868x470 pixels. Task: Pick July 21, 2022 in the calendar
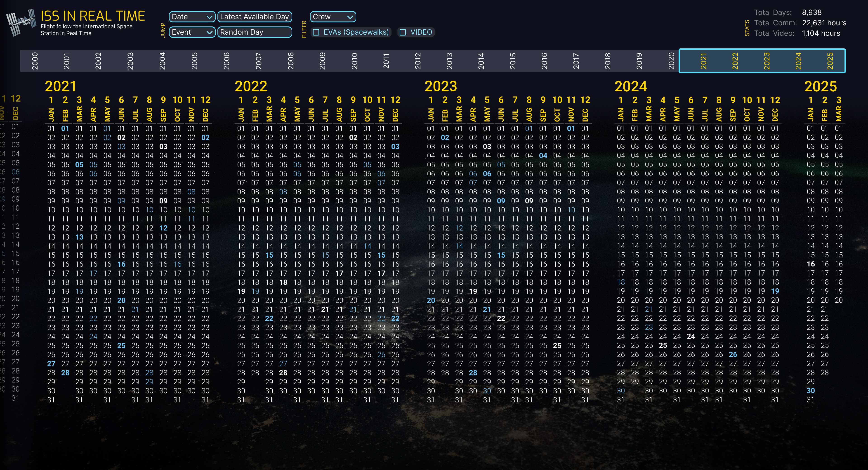click(x=325, y=309)
